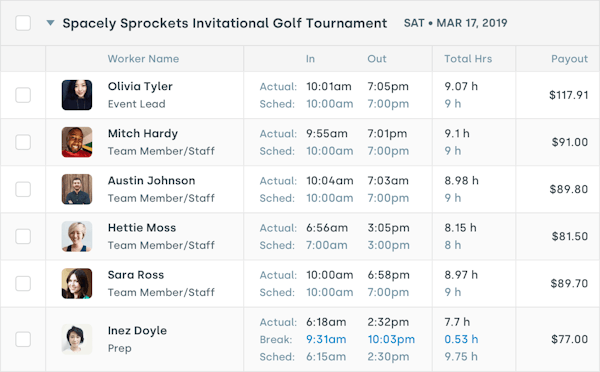This screenshot has height=372, width=600.
Task: Check Mitch Hardy's row checkbox
Action: 23,142
